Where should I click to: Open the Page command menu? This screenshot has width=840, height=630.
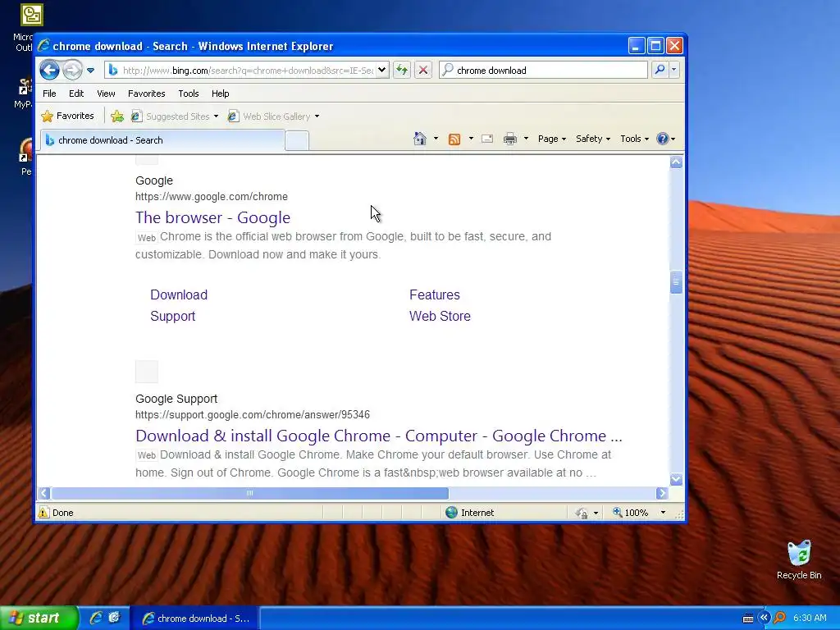click(552, 139)
